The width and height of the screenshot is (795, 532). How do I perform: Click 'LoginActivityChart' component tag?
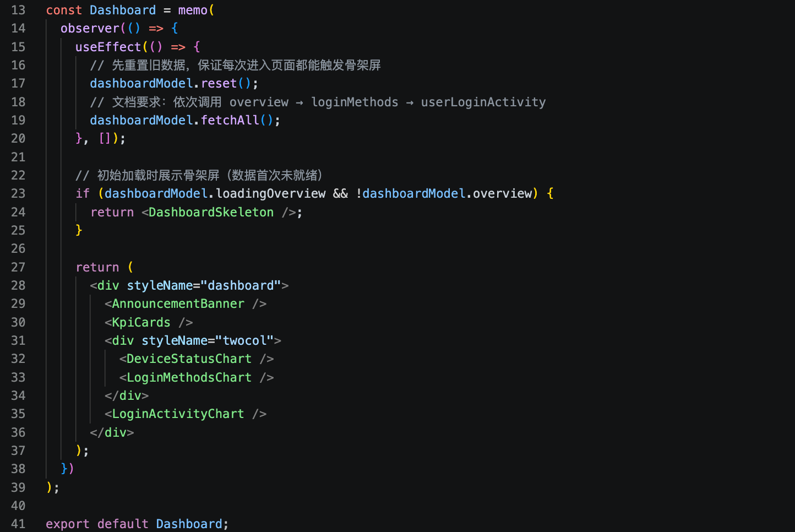pyautogui.click(x=178, y=414)
